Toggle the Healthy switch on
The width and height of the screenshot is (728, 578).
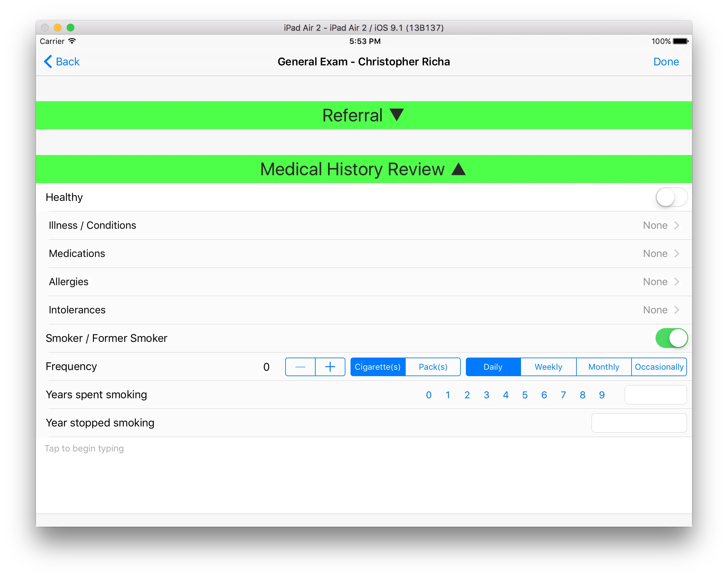point(671,197)
